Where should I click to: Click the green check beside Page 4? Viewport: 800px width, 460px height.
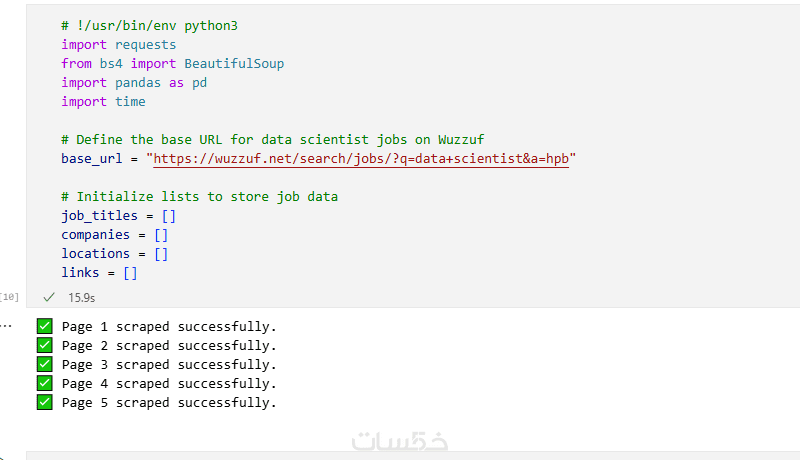point(44,383)
